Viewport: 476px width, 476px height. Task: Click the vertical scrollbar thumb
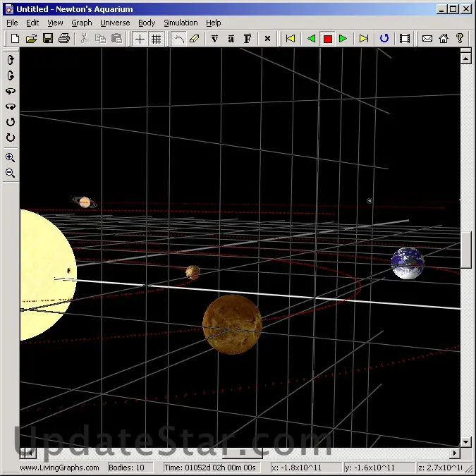click(465, 250)
